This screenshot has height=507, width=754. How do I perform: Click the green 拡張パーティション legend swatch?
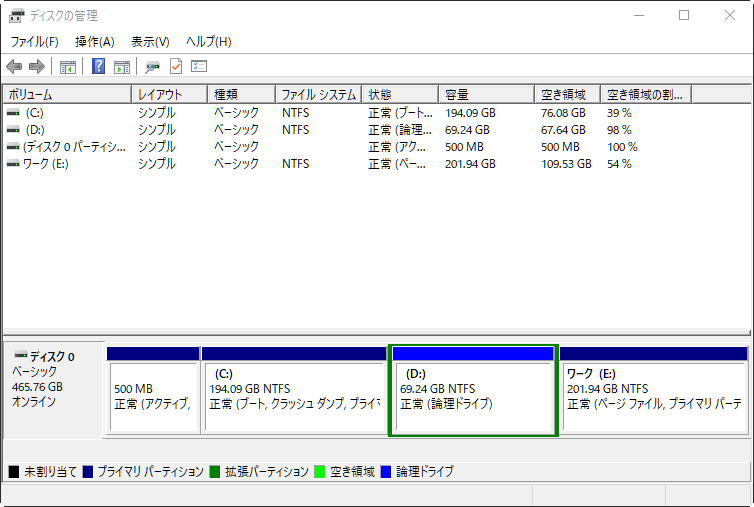click(x=214, y=472)
